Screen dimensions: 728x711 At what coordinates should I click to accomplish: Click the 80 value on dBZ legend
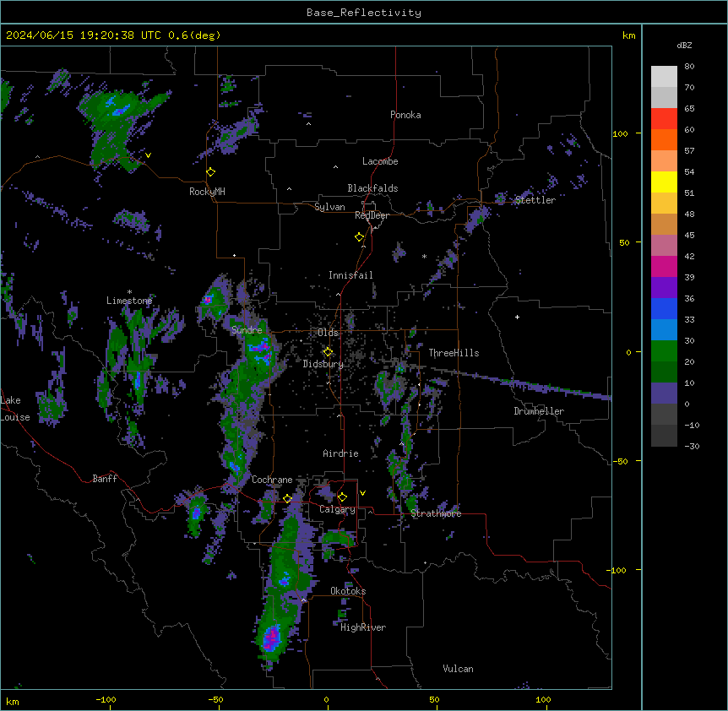[689, 67]
